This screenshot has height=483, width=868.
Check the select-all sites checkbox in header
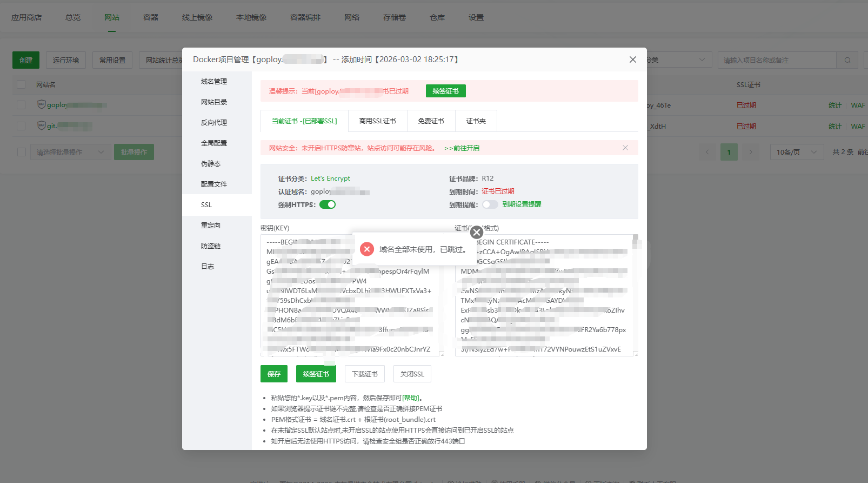point(21,84)
